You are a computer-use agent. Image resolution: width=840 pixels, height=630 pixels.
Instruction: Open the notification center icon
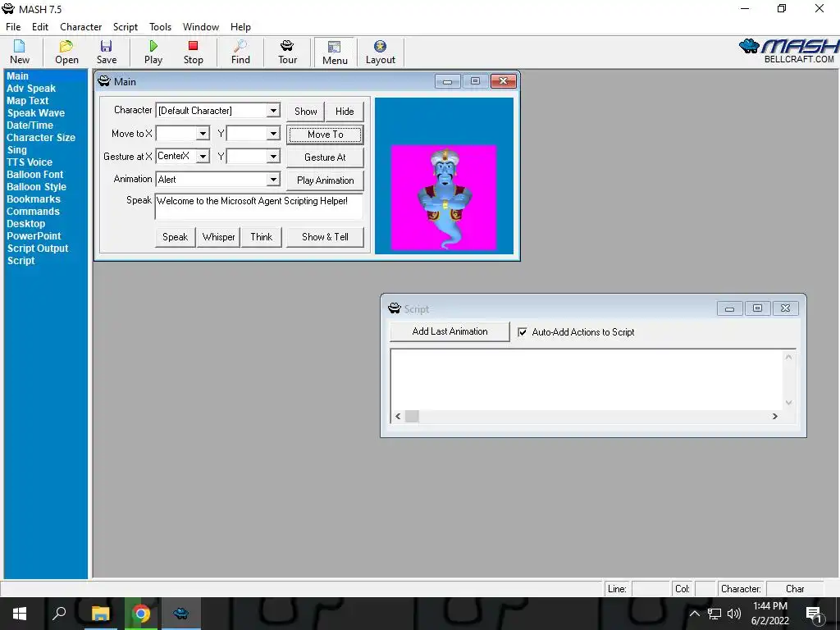pos(814,614)
